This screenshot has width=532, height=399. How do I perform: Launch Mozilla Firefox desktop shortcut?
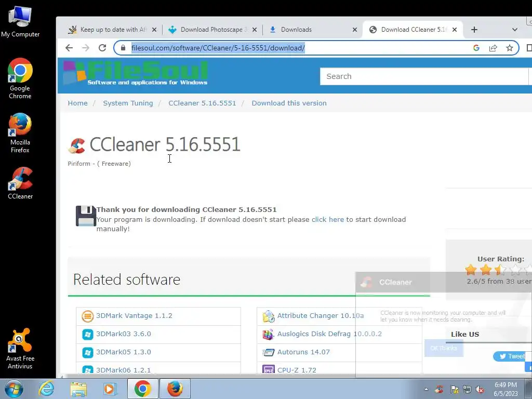(20, 133)
